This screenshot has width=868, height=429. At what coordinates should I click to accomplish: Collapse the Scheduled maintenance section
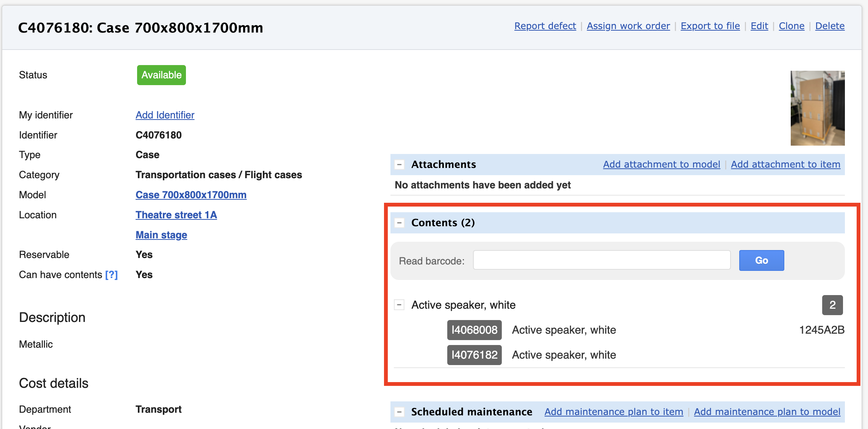pyautogui.click(x=399, y=412)
